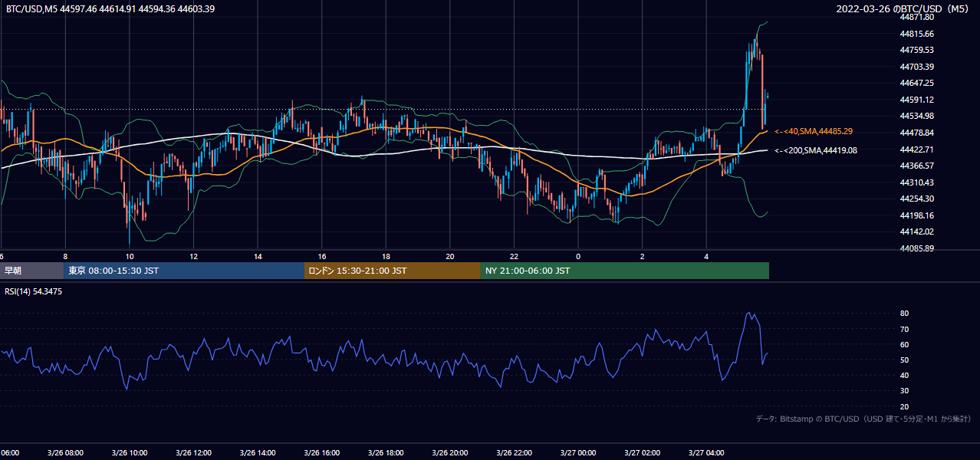The width and height of the screenshot is (980, 460).
Task: Select the 東京 08:00-15:30 JST session bar
Action: click(184, 271)
